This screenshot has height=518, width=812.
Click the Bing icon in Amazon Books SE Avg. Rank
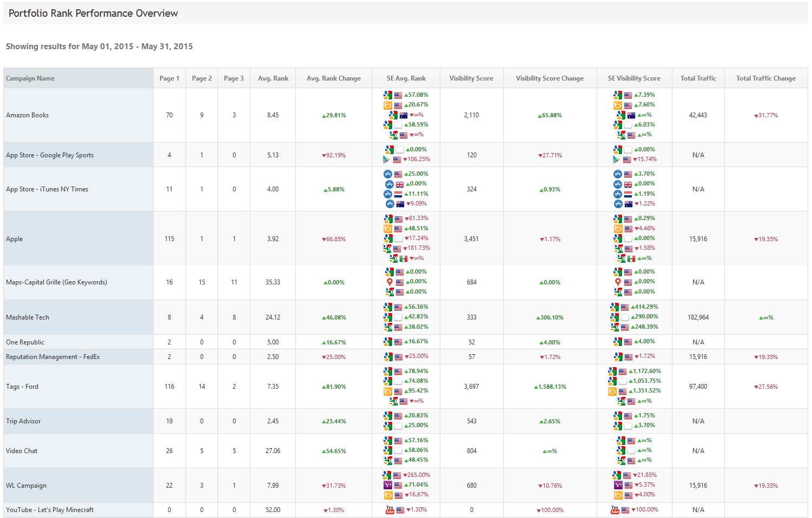click(x=388, y=105)
